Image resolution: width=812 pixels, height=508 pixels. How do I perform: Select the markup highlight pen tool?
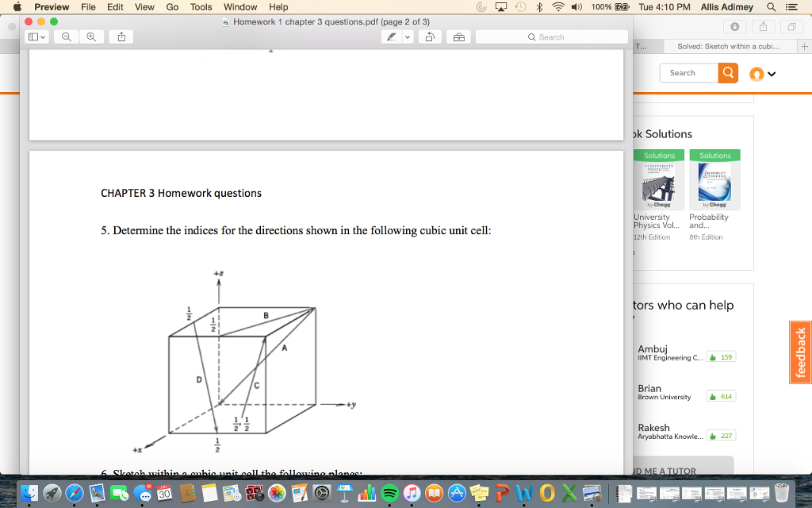(x=391, y=37)
